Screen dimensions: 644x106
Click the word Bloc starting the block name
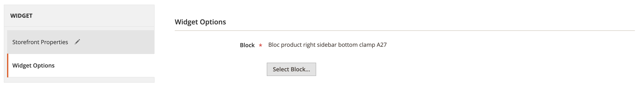tap(274, 45)
